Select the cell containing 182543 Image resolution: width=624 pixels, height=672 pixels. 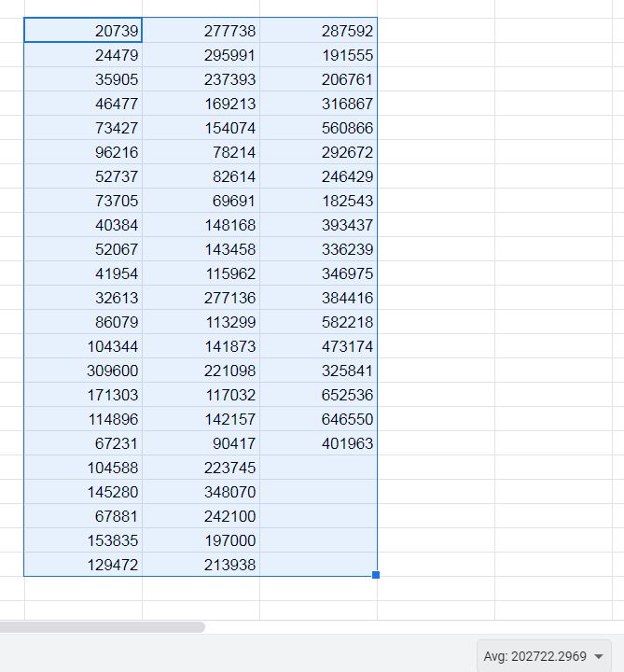point(319,201)
